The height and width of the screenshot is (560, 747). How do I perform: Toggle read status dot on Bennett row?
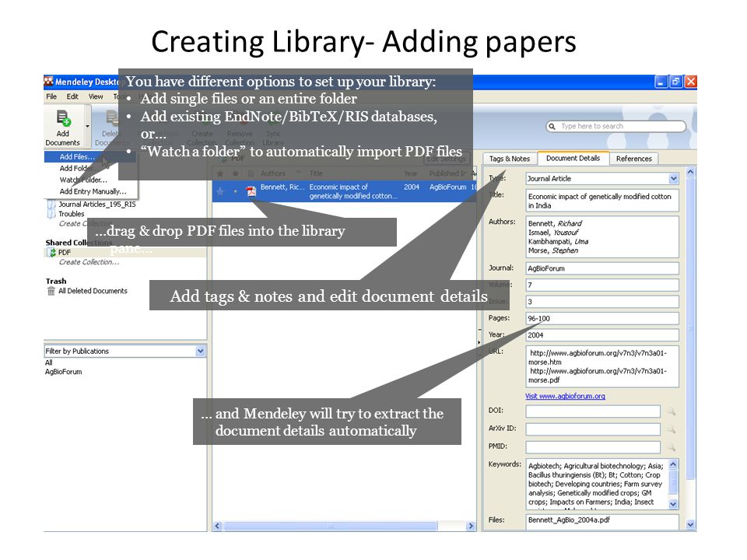point(235,191)
